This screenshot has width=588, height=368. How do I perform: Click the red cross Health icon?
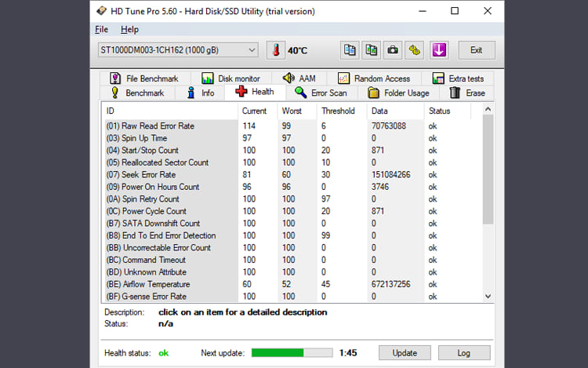pos(241,92)
